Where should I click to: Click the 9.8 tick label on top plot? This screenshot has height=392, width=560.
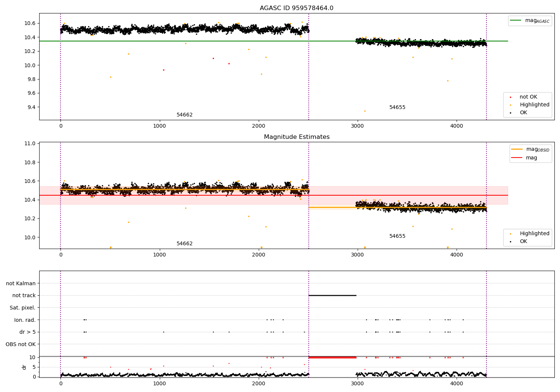point(31,80)
